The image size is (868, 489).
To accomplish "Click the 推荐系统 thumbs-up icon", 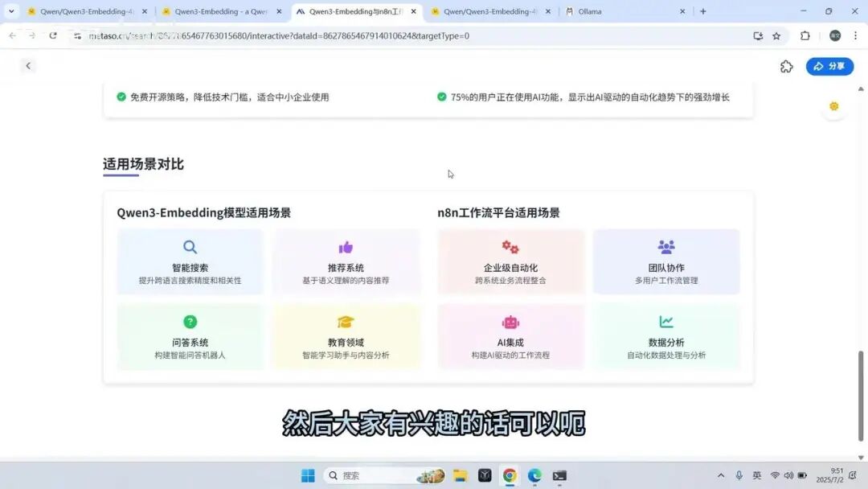I will pyautogui.click(x=346, y=247).
